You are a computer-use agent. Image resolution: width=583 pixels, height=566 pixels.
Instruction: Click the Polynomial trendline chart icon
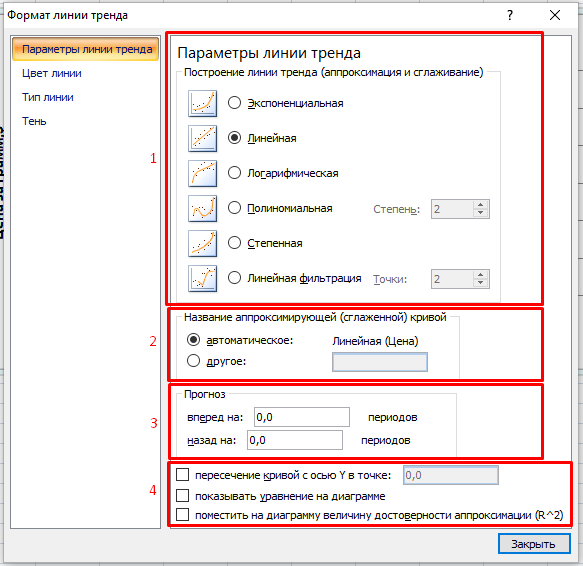click(x=202, y=208)
